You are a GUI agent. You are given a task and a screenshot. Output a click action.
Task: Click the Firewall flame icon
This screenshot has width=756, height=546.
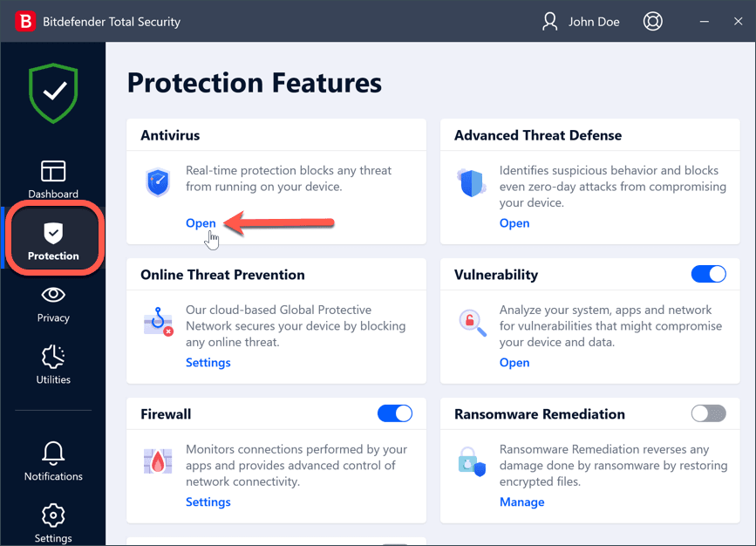[x=158, y=462]
